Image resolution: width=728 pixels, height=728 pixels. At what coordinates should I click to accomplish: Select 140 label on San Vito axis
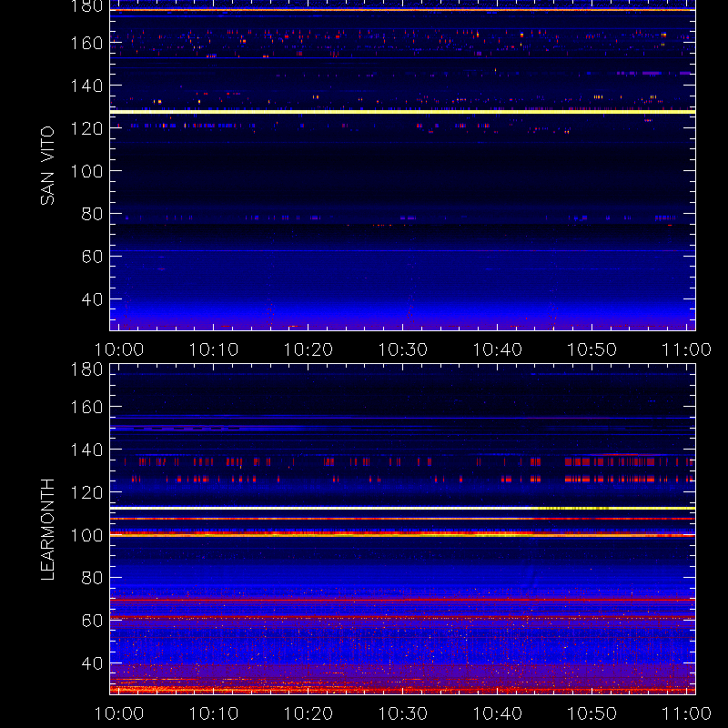coord(86,86)
